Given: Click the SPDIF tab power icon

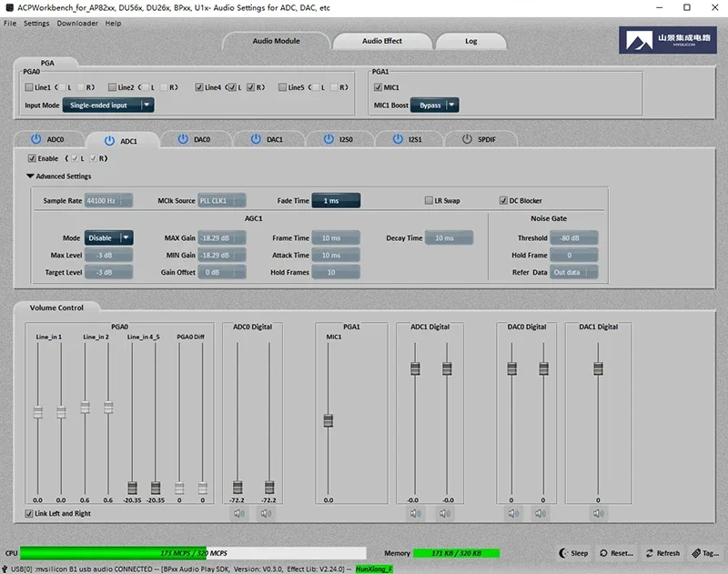Looking at the screenshot, I should (x=468, y=140).
